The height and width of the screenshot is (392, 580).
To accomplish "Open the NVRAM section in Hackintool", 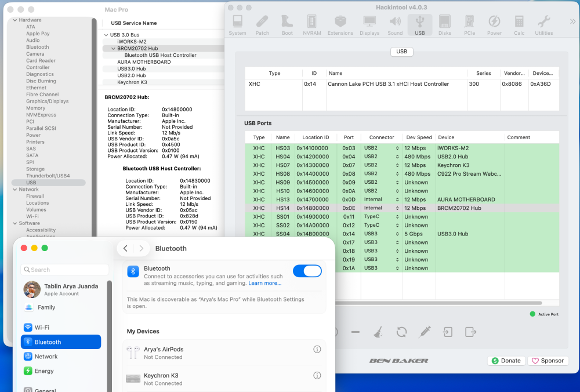I will (x=312, y=25).
